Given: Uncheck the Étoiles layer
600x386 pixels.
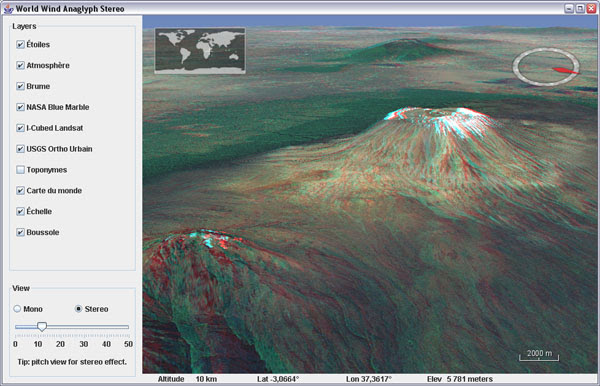Looking at the screenshot, I should coord(20,44).
